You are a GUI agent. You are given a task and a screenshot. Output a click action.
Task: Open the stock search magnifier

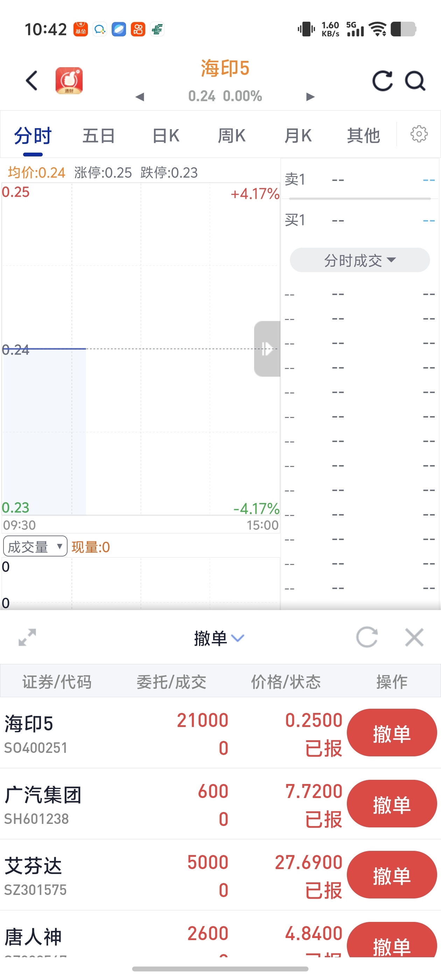pyautogui.click(x=415, y=80)
